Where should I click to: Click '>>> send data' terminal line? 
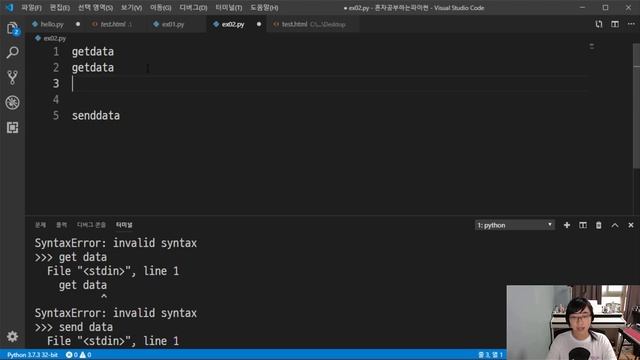73,327
